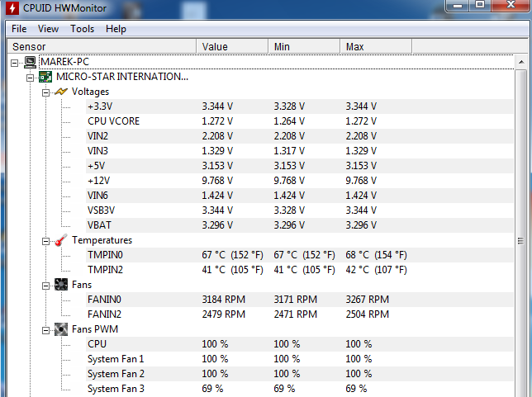Select the +3.3V sensor row
Screen dimensions: 532x397
click(x=300, y=106)
